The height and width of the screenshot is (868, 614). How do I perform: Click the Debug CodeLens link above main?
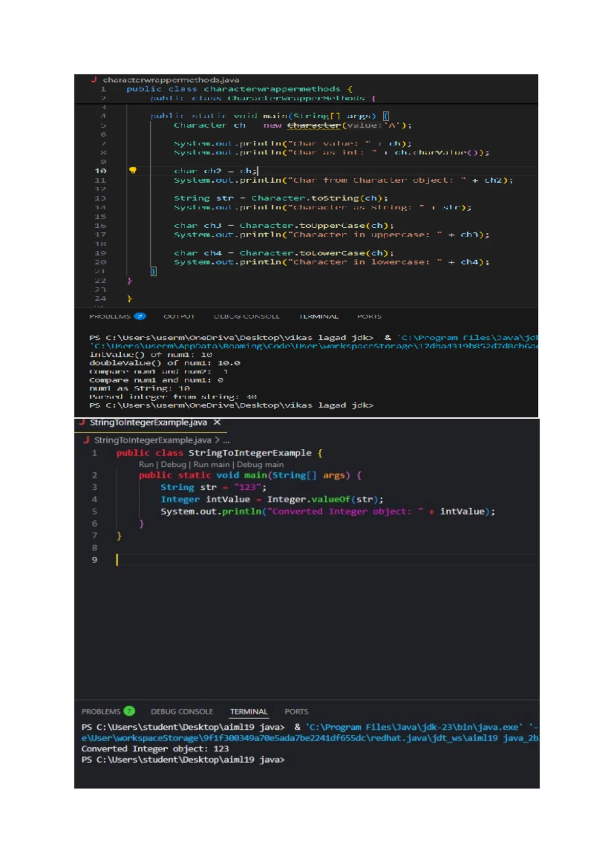tap(173, 465)
